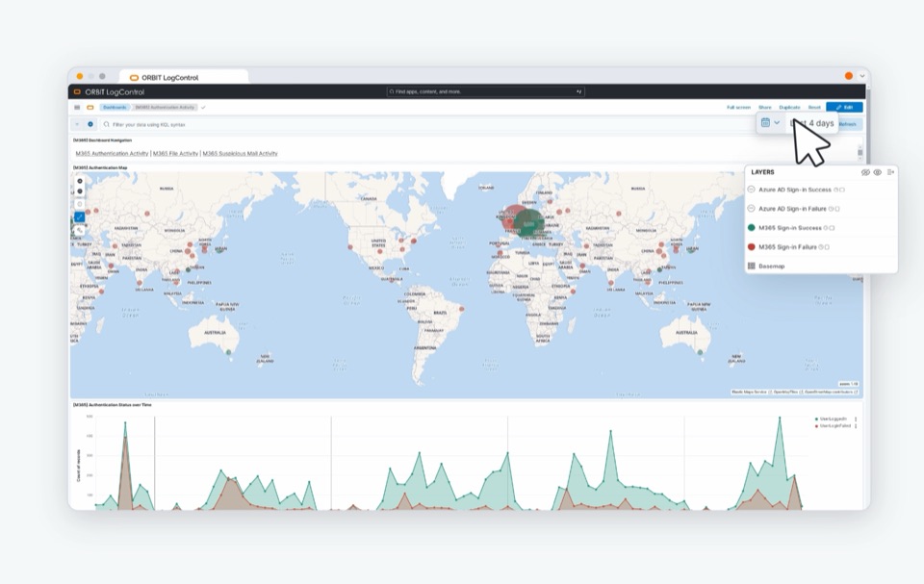Click Share in the top menu
This screenshot has width=924, height=584.
click(765, 107)
